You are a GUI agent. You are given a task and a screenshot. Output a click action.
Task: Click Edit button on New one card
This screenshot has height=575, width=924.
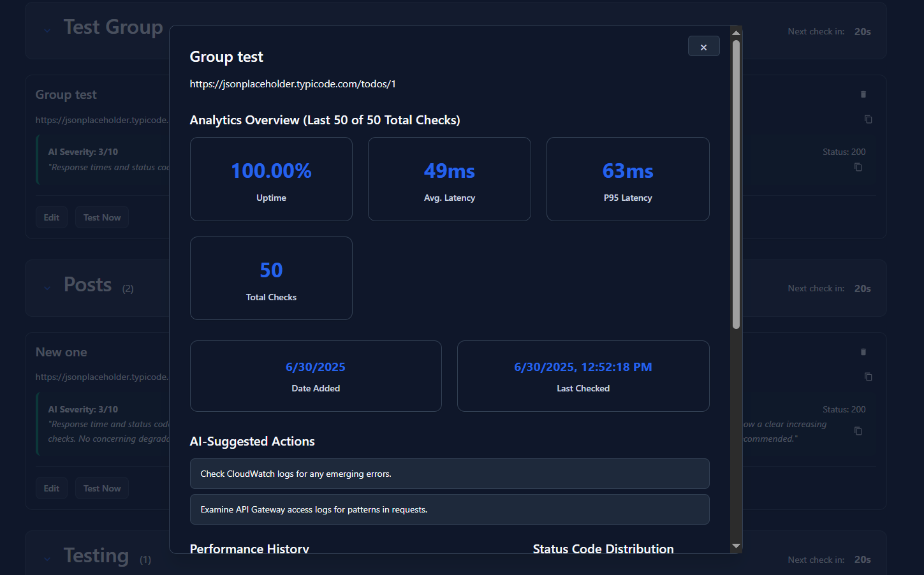coord(52,488)
